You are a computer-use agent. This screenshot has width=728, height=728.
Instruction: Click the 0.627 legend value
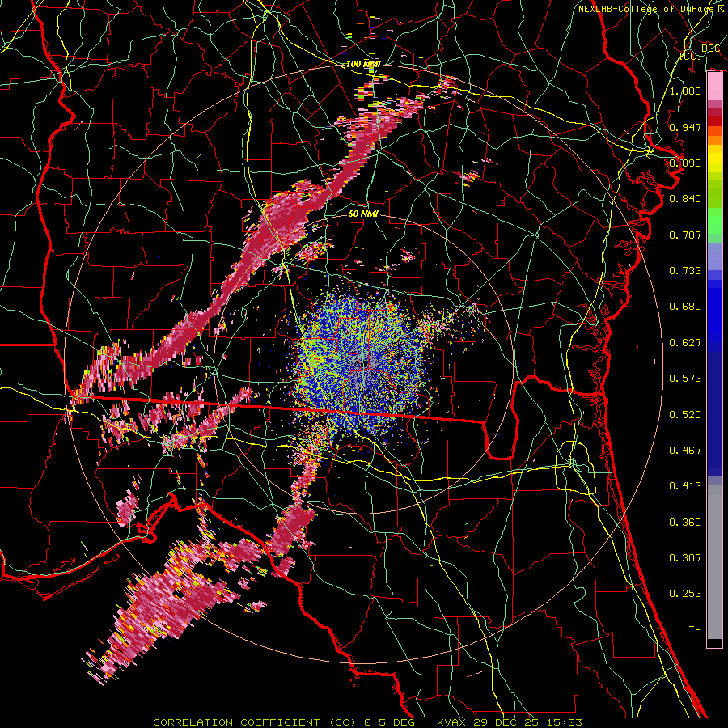tap(685, 343)
